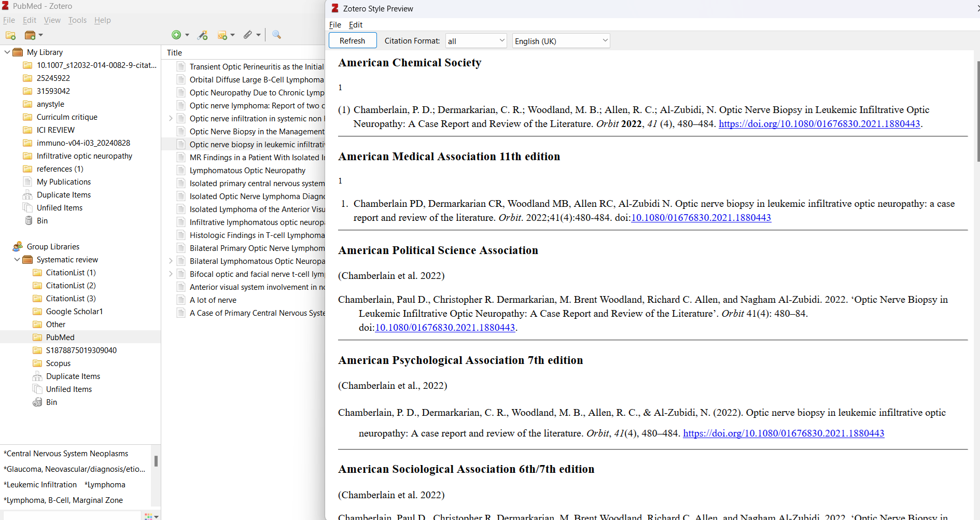The width and height of the screenshot is (980, 520).
Task: Click the Bin icon under My Library
Action: click(29, 221)
